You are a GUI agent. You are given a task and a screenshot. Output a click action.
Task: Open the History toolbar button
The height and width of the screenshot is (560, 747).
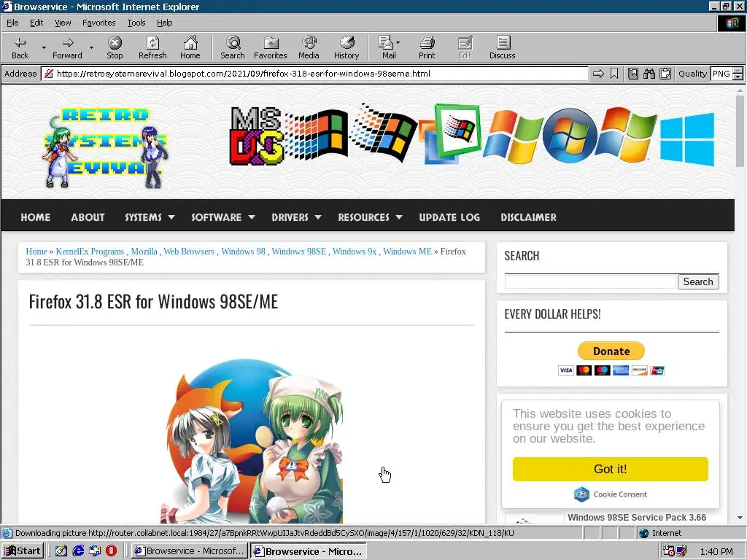pyautogui.click(x=347, y=47)
